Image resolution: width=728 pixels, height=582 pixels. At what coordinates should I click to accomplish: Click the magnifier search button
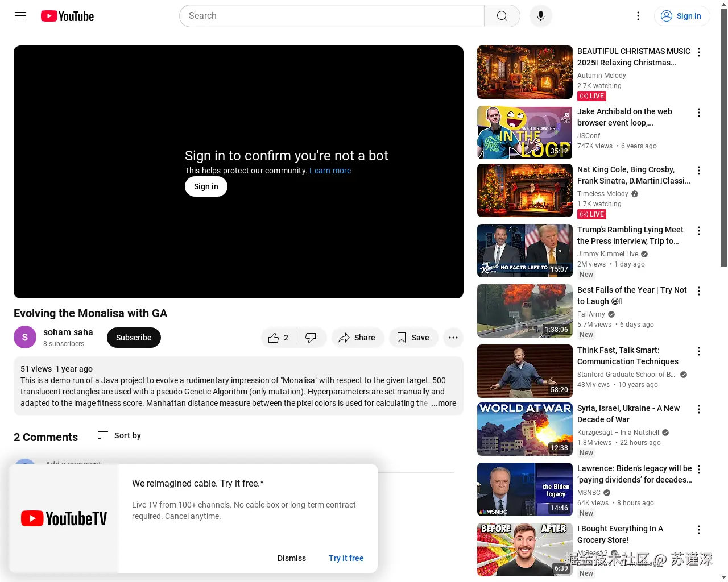pos(502,16)
